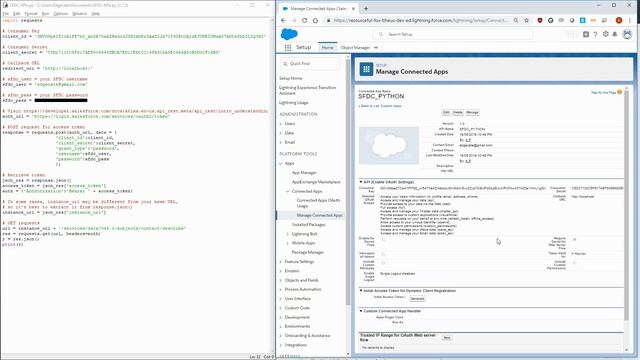Click the Search Setup field

(453, 34)
